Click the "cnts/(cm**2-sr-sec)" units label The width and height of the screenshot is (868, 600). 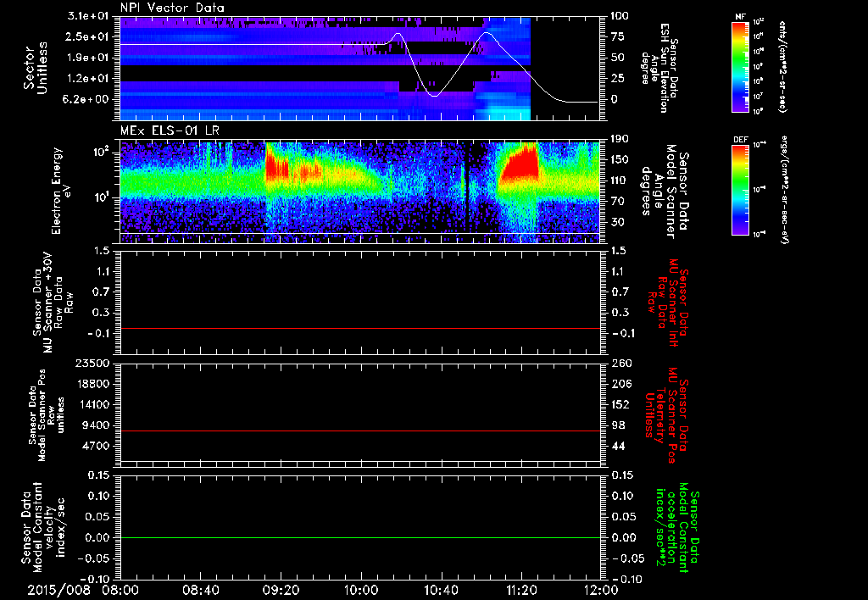click(x=782, y=67)
